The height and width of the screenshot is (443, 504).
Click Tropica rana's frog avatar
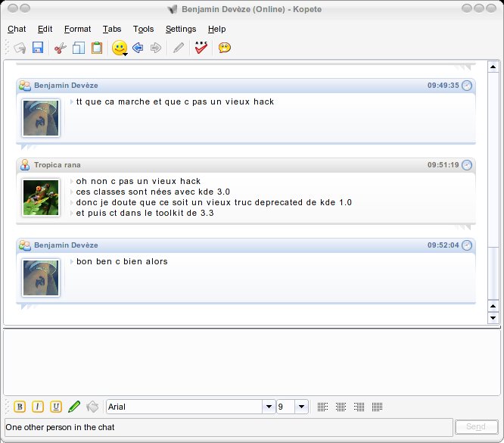click(x=41, y=198)
